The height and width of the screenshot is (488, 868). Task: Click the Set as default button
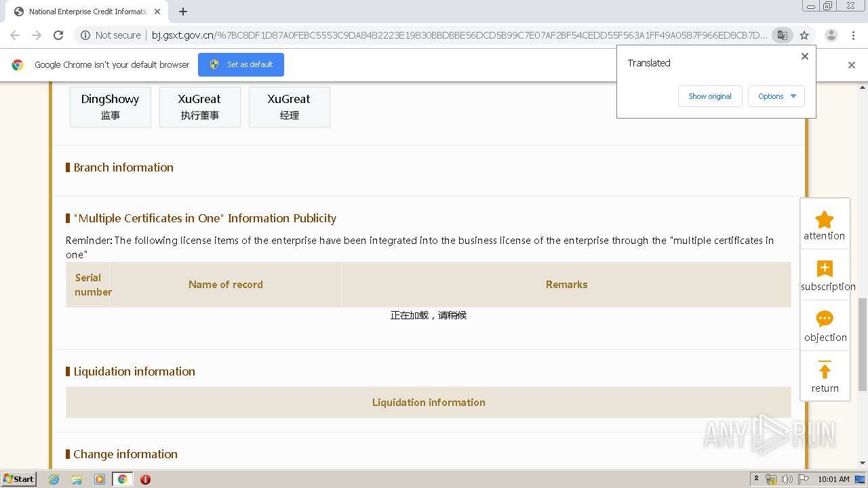coord(241,64)
